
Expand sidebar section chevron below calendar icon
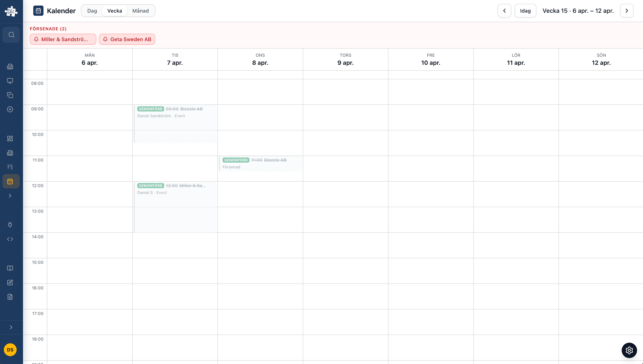10,195
